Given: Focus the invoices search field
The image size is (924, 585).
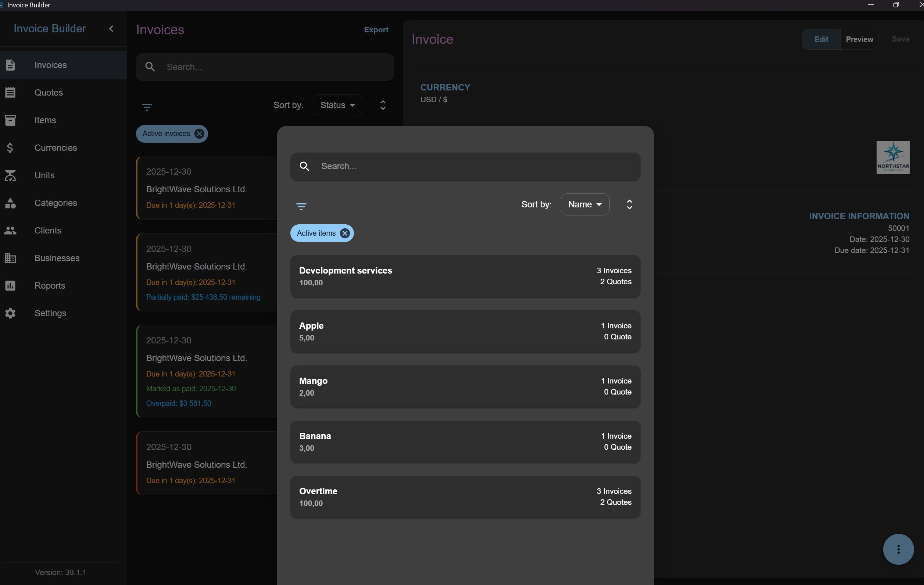Looking at the screenshot, I should (x=265, y=67).
